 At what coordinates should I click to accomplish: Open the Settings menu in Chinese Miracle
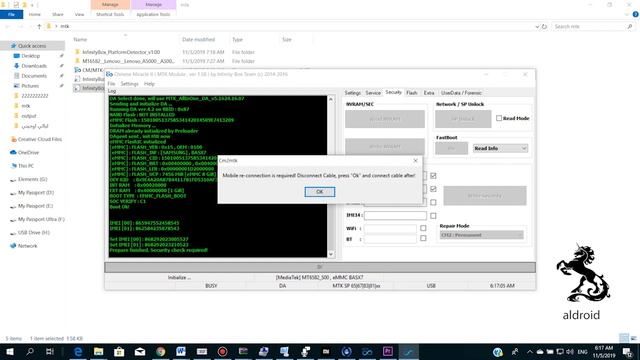pyautogui.click(x=130, y=84)
